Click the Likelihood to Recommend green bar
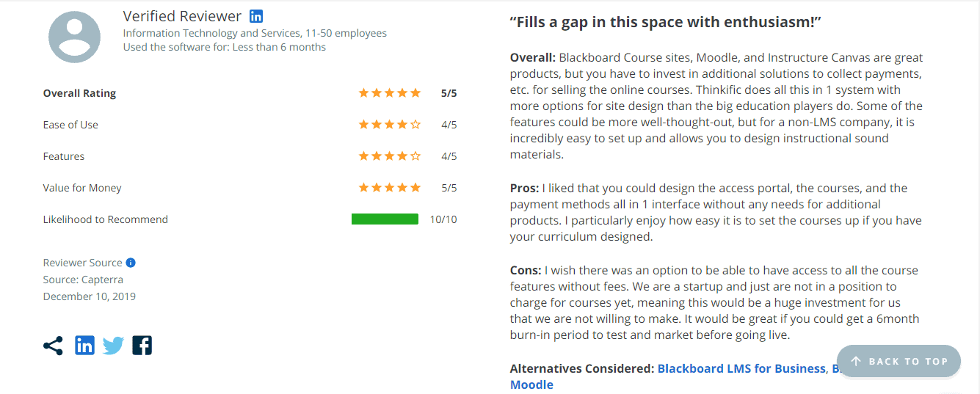This screenshot has height=394, width=980. point(385,219)
